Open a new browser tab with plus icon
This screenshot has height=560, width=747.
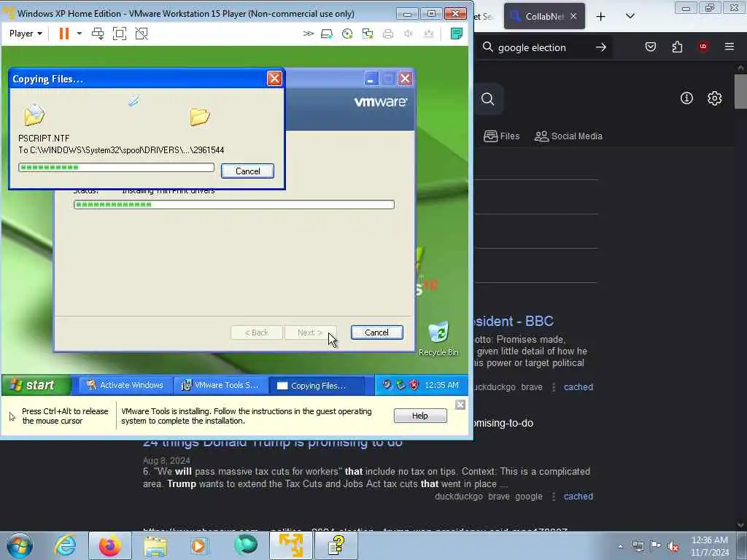tap(601, 17)
